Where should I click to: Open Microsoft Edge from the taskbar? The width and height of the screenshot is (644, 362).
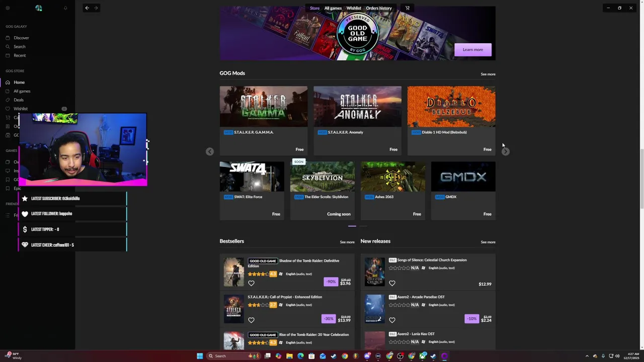(x=300, y=356)
